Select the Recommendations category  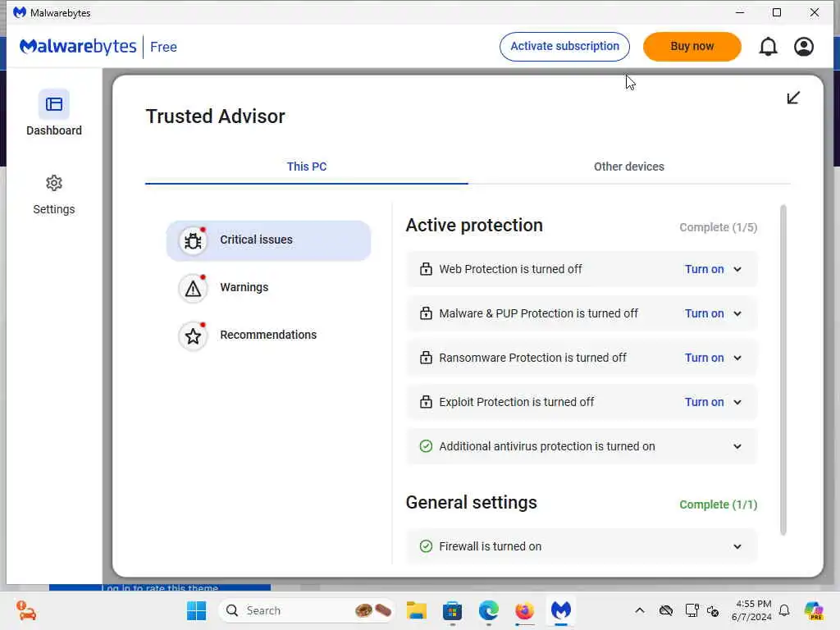(x=268, y=336)
